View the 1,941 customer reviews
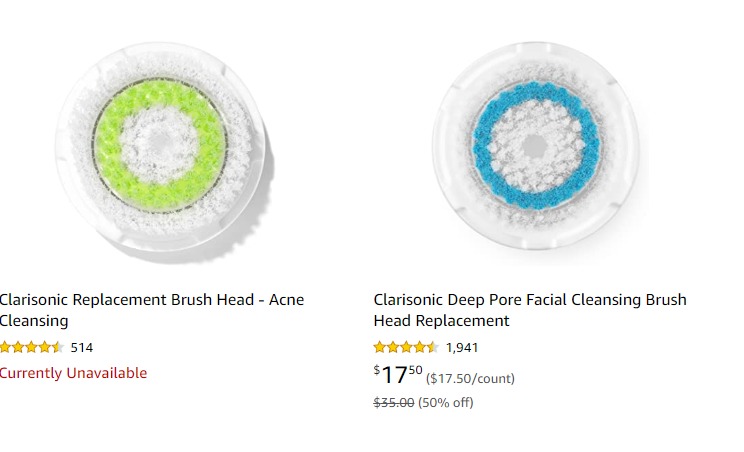Image resolution: width=744 pixels, height=452 pixels. pos(462,348)
